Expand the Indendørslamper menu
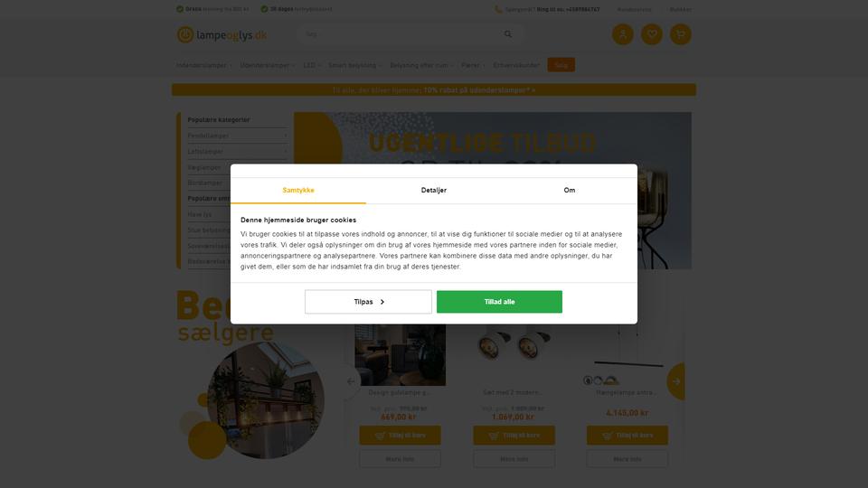The width and height of the screenshot is (868, 488). [x=203, y=65]
